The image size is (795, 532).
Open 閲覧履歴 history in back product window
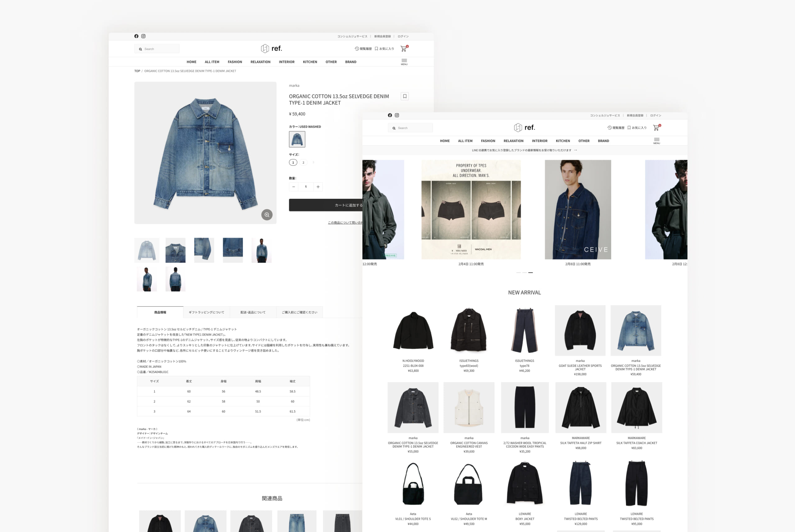pos(363,49)
